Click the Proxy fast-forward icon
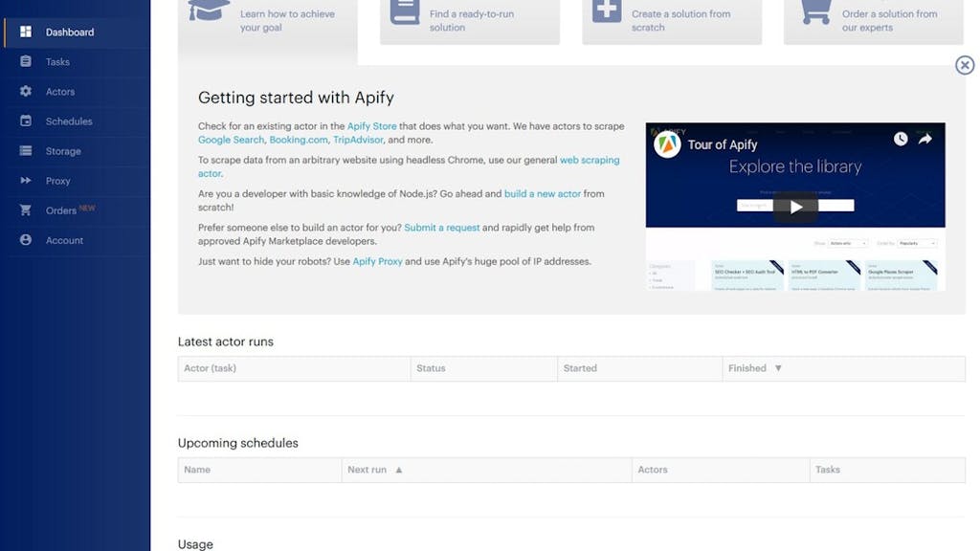This screenshot has width=980, height=551. pos(26,180)
